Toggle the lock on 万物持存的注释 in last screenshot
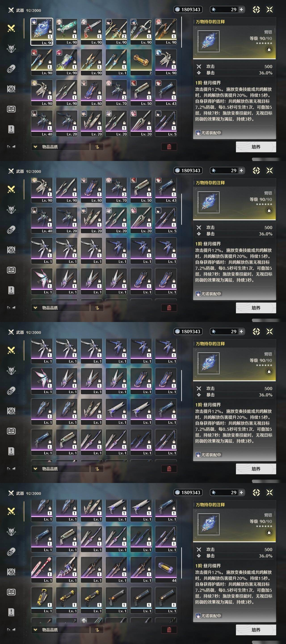286x644 pixels. (x=269, y=532)
